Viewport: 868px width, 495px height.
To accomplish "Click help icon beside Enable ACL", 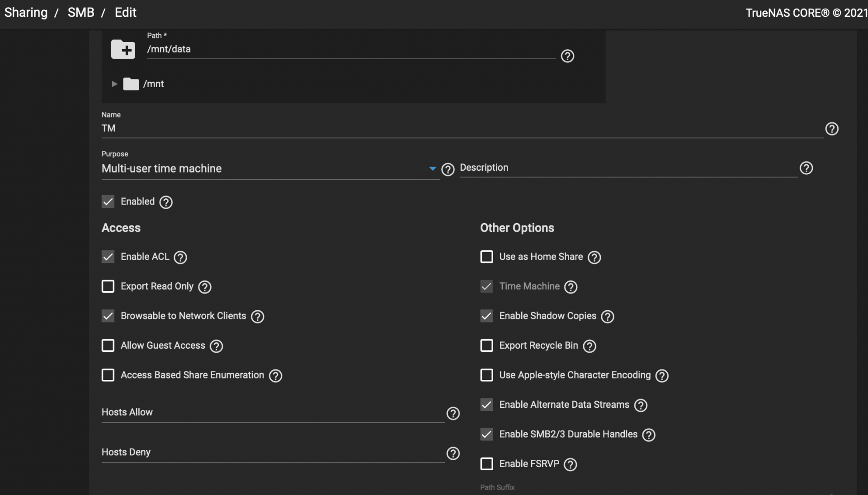I will (x=180, y=257).
